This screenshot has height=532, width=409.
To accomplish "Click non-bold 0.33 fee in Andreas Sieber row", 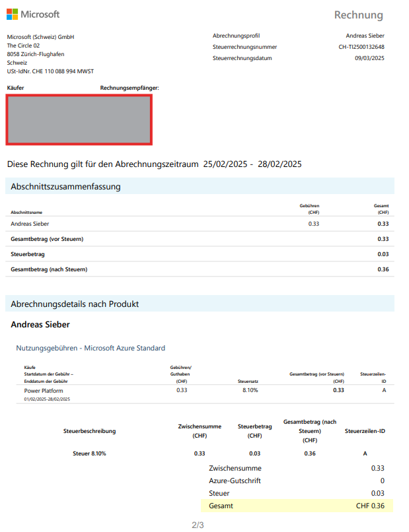I will (x=314, y=224).
